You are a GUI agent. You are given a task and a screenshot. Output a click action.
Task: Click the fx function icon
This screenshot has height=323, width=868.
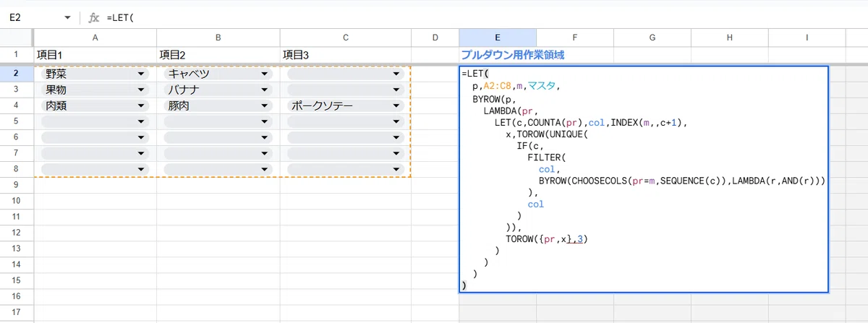93,17
